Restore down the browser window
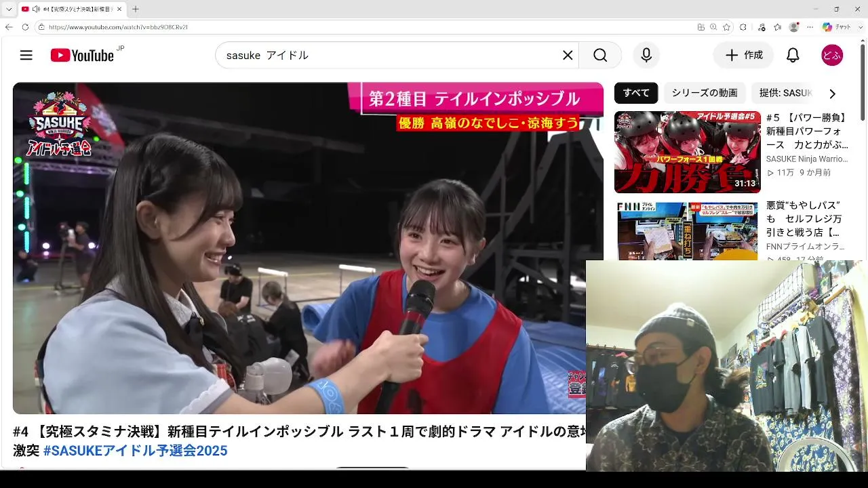The image size is (868, 488). point(836,9)
